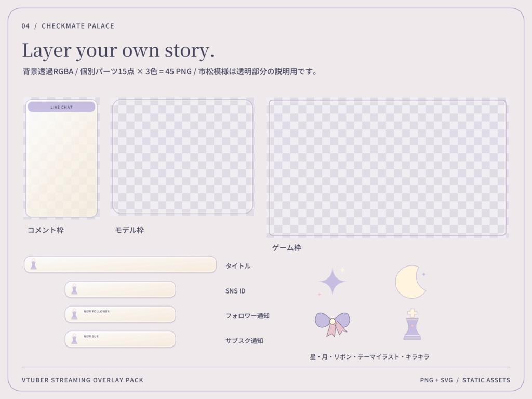Click the 星・月・リボン caption text
Viewport: 532px width, 399px height.
tap(370, 357)
